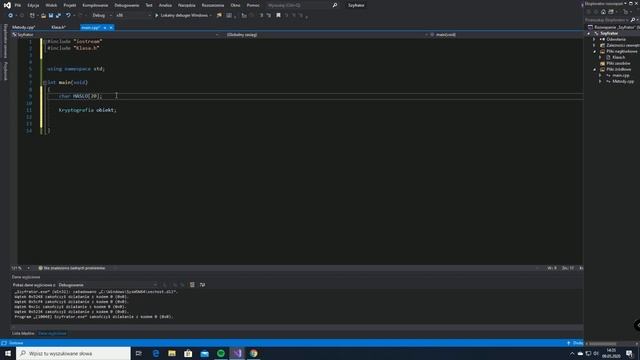Viewport: 640px width, 360px height.
Task: Collapse the Szyfrator project node
Action: point(589,33)
